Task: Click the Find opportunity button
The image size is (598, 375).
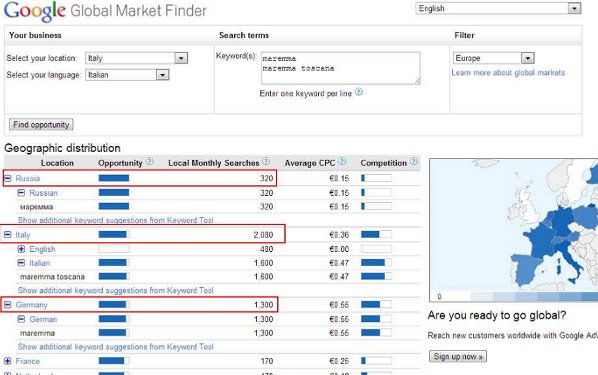Action: point(41,124)
